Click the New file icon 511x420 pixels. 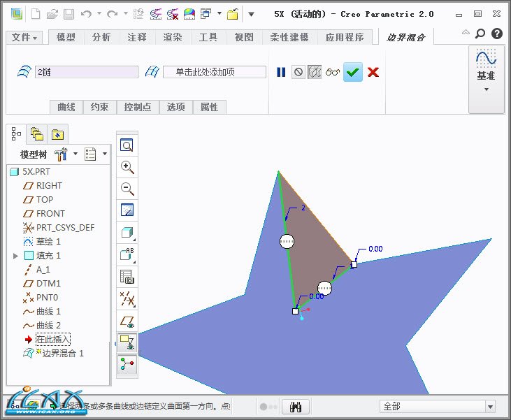tap(36, 14)
